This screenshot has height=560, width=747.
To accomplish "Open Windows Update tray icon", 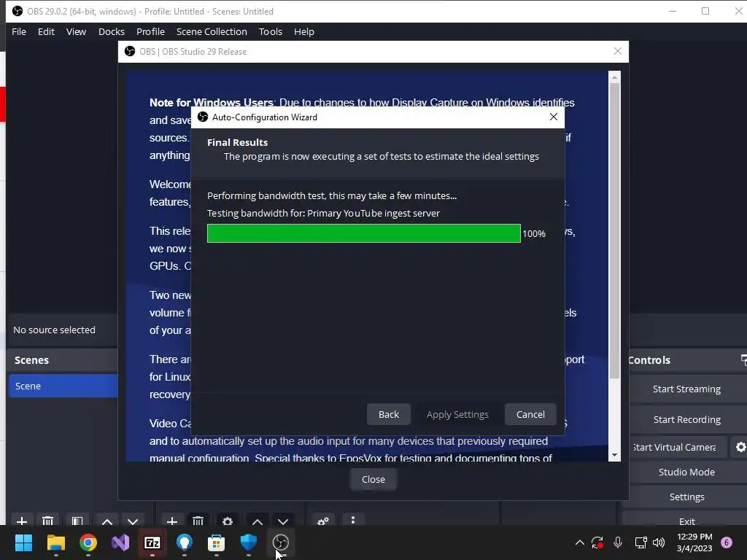I will pos(597,542).
